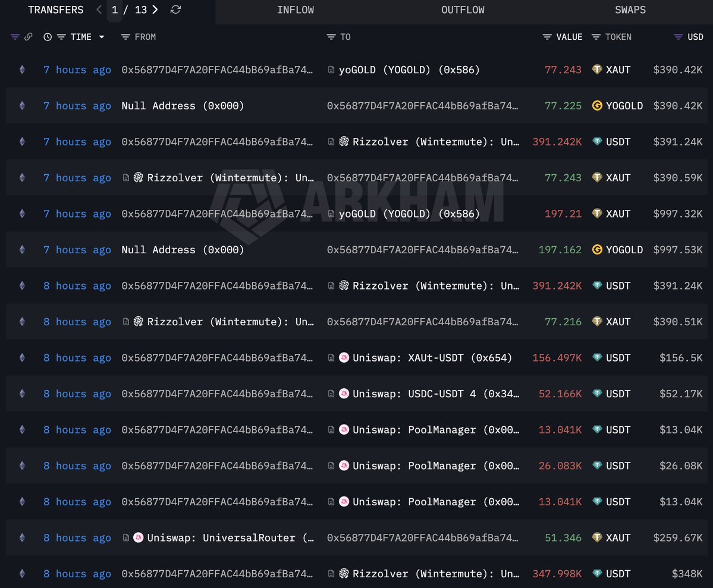
Task: Refresh the transfers list
Action: tap(175, 10)
